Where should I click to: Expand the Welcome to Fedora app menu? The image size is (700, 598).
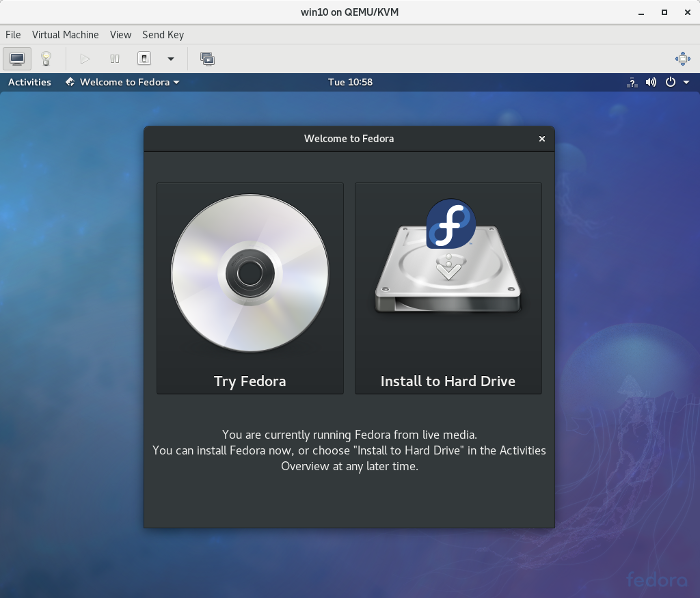pos(123,82)
